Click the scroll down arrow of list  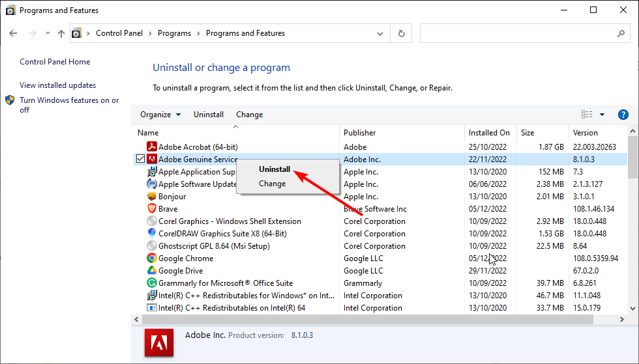click(632, 309)
